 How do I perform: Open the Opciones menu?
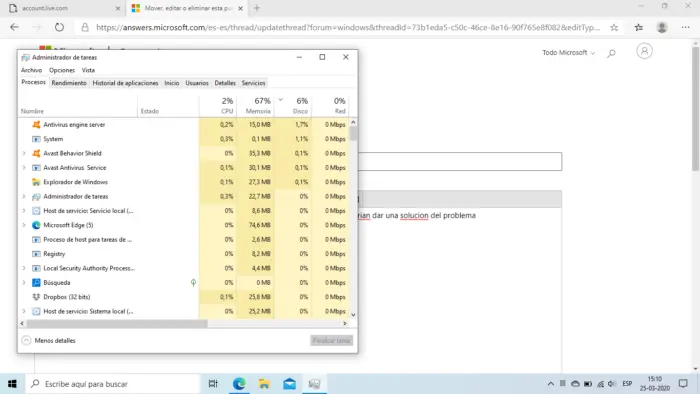pos(62,70)
